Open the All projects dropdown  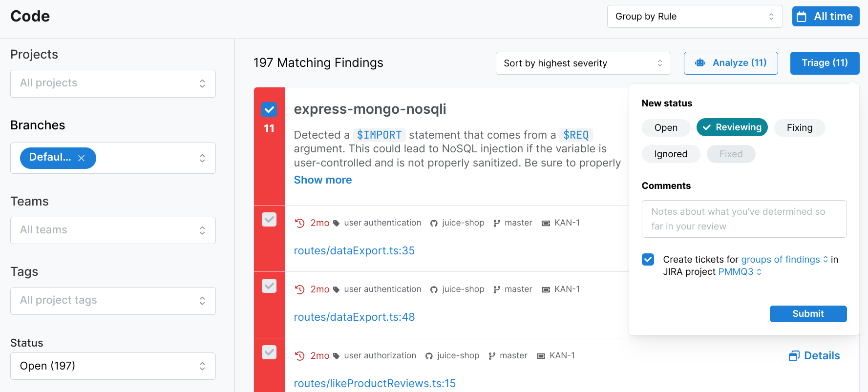(x=113, y=83)
